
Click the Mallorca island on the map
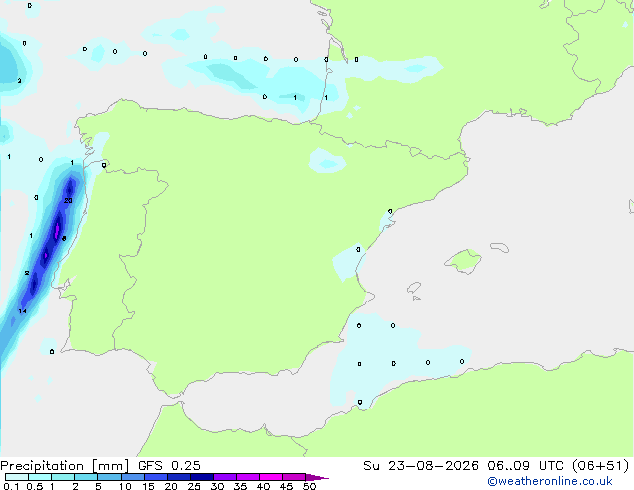(x=463, y=261)
